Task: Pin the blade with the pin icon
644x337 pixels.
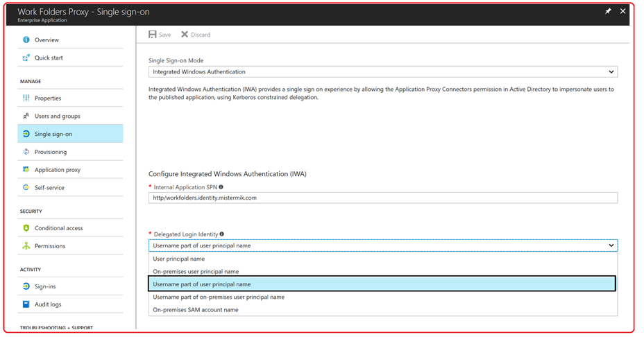Action: pyautogui.click(x=609, y=12)
